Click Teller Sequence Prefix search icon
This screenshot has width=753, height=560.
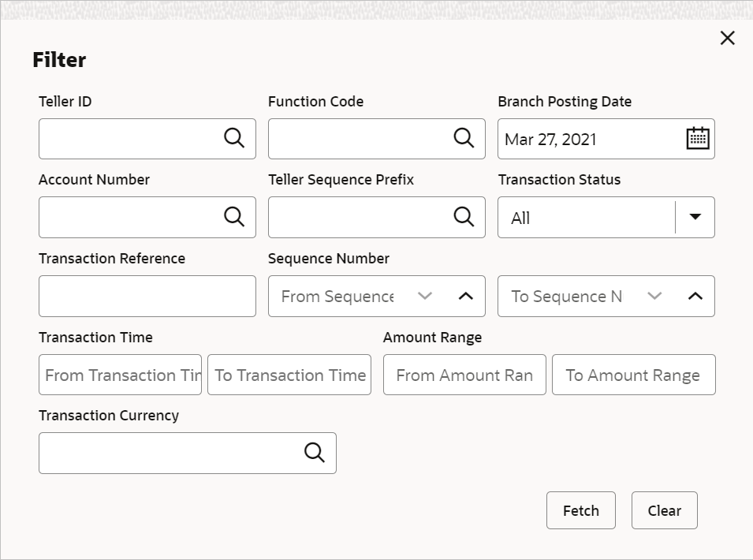point(464,217)
